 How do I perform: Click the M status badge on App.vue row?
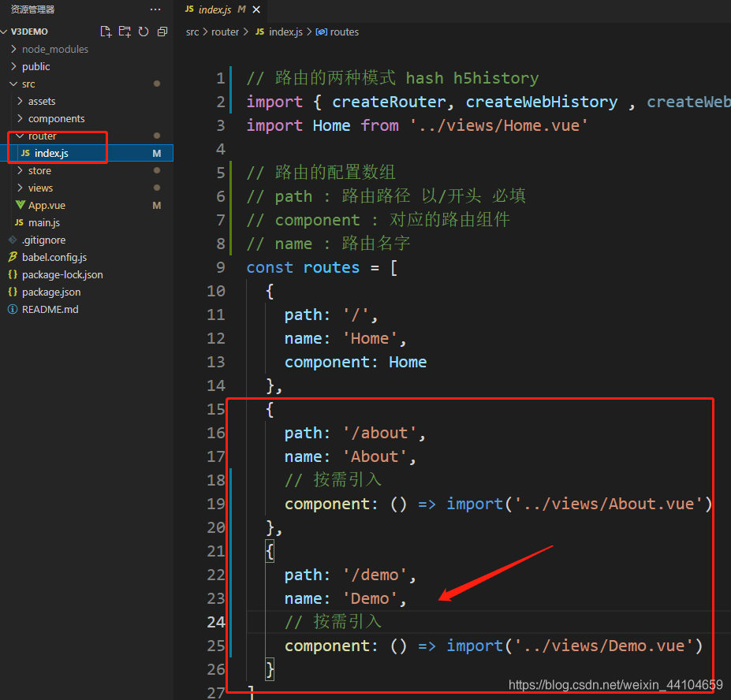tap(157, 206)
